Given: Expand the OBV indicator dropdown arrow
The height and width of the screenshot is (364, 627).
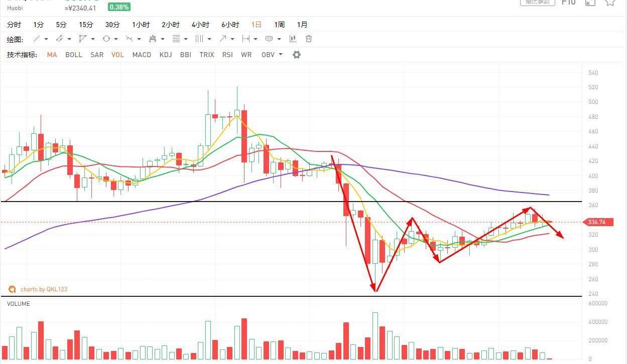Looking at the screenshot, I should 281,54.
